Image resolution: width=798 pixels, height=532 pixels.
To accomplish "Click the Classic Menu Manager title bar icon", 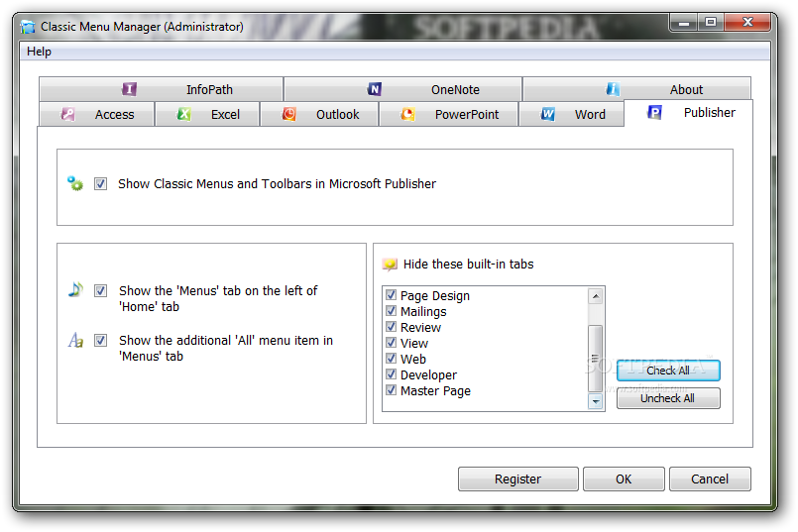I will click(28, 27).
